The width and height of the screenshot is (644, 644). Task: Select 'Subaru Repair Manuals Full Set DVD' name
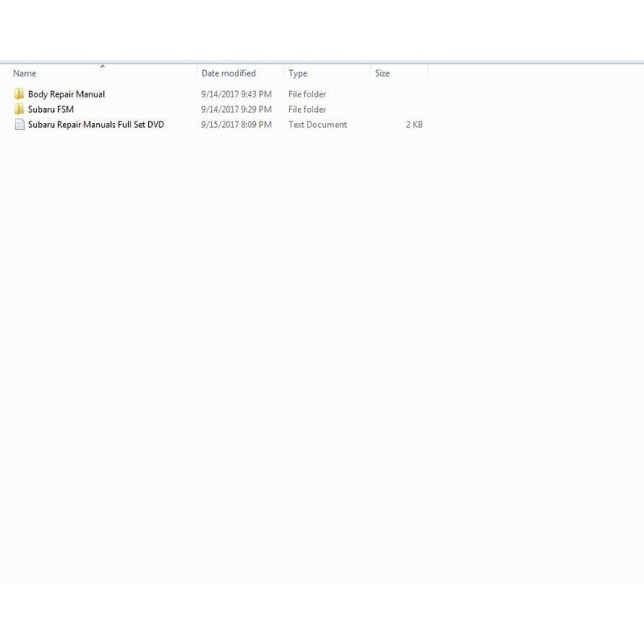coord(96,125)
